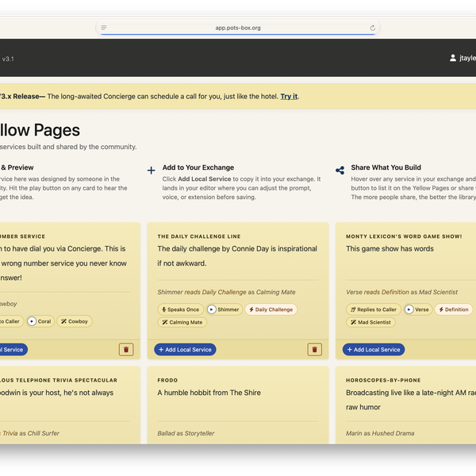
Task: Click the wand icon in Cowboy tag
Action: [63, 321]
